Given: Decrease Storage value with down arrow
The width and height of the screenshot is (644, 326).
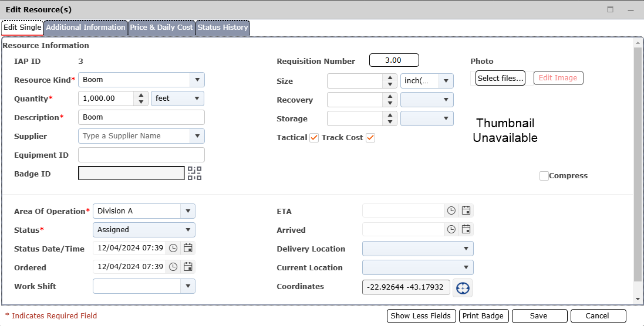Looking at the screenshot, I should [x=390, y=122].
